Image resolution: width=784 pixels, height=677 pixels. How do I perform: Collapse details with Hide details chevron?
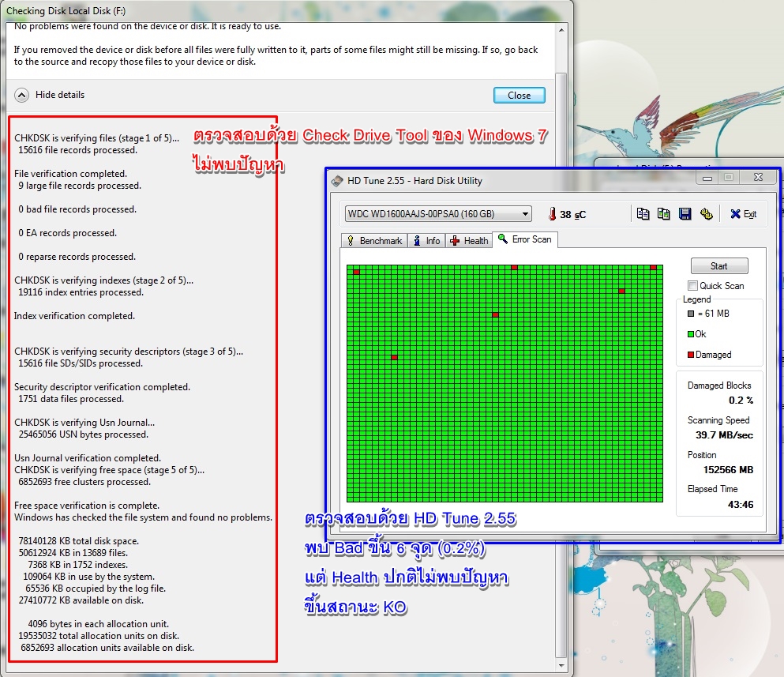pyautogui.click(x=21, y=95)
